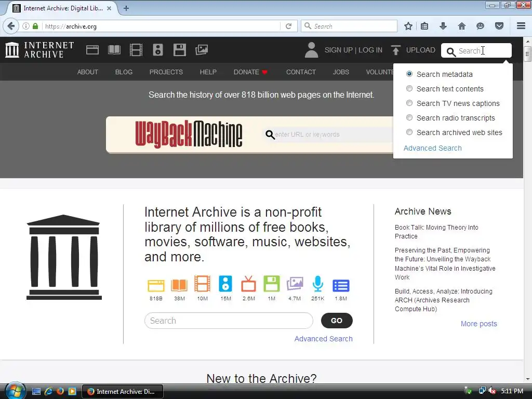The image size is (532, 399).
Task: Click the Pocket icon in toolbar
Action: coord(499,26)
